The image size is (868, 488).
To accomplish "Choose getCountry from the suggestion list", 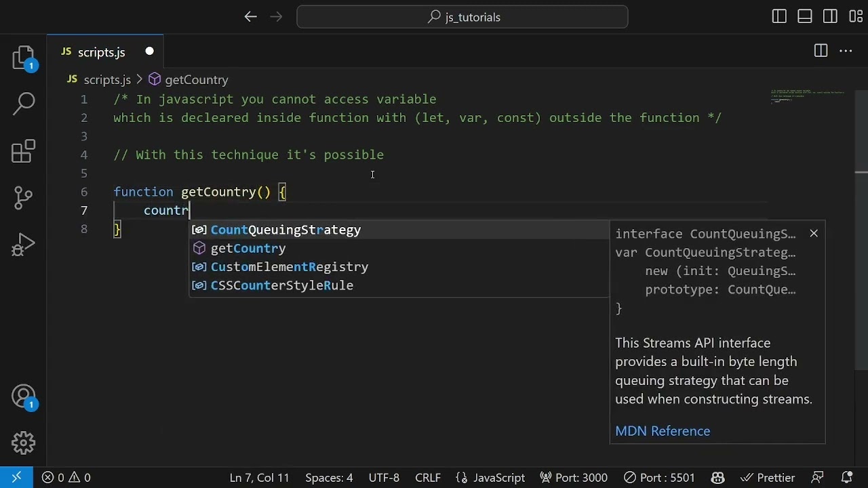I will click(x=248, y=249).
